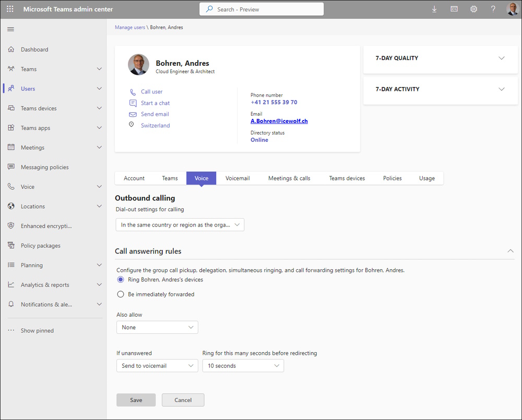
Task: Expand the Analytics & reports chevron
Action: click(x=99, y=284)
